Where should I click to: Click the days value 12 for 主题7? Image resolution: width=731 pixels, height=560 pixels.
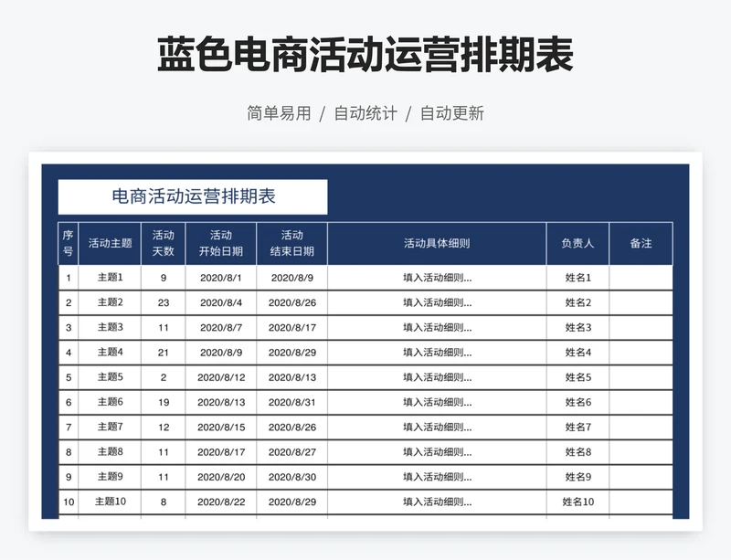tap(164, 428)
